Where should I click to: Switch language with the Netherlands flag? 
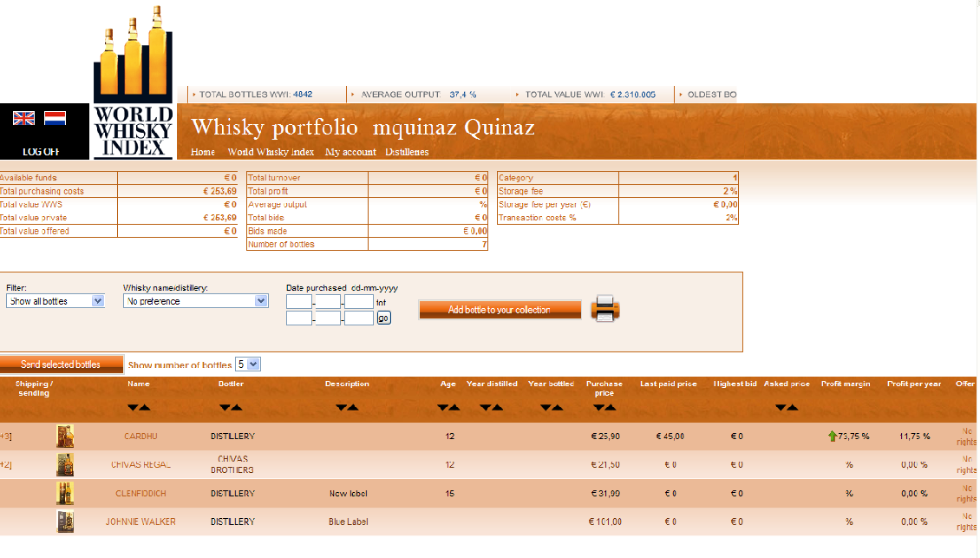pos(55,118)
